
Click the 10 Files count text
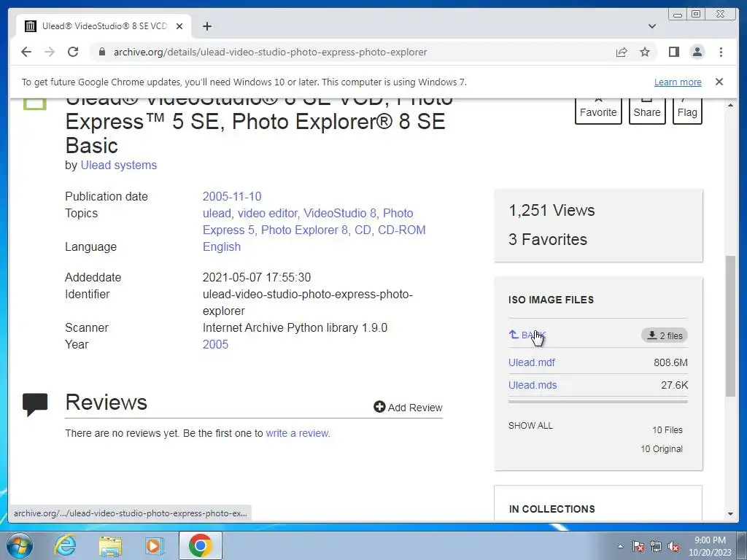click(667, 430)
